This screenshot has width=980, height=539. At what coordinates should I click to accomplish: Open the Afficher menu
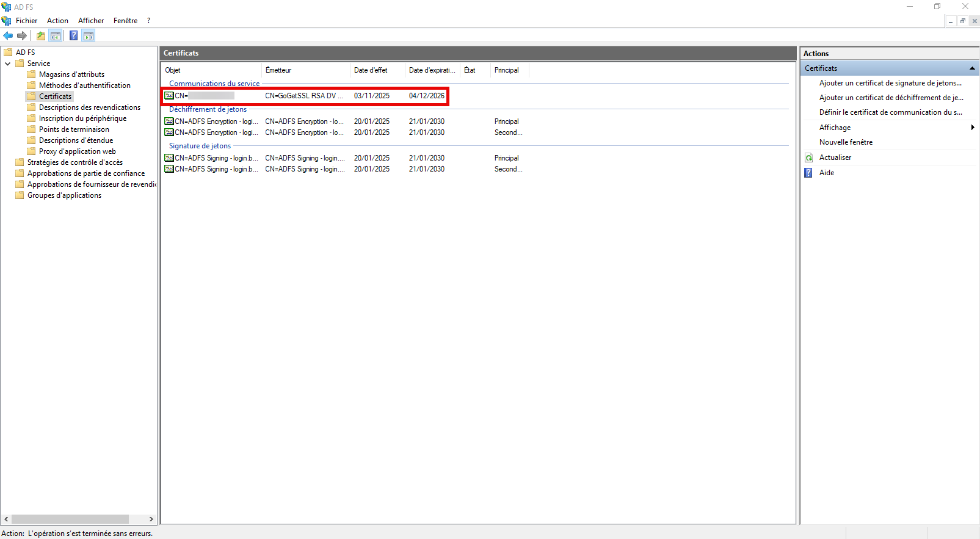[90, 21]
